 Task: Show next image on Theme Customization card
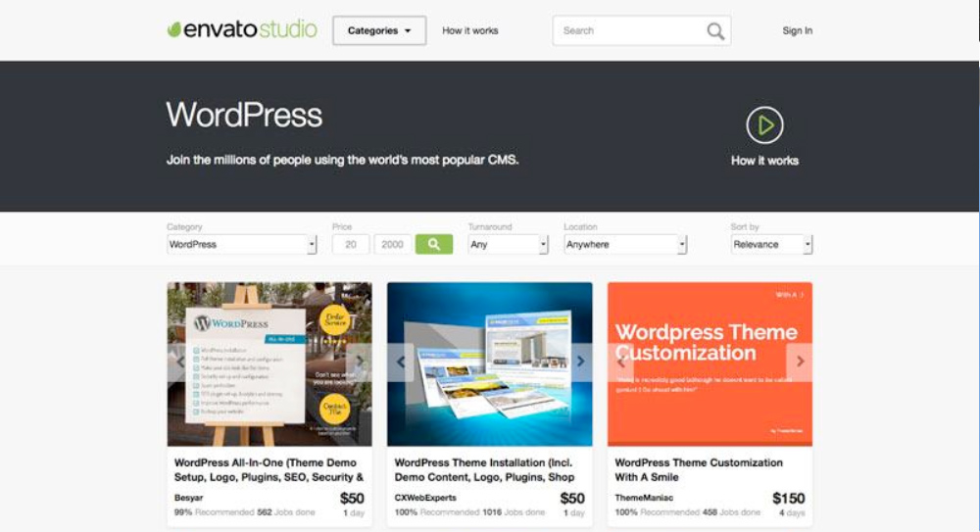click(x=800, y=362)
